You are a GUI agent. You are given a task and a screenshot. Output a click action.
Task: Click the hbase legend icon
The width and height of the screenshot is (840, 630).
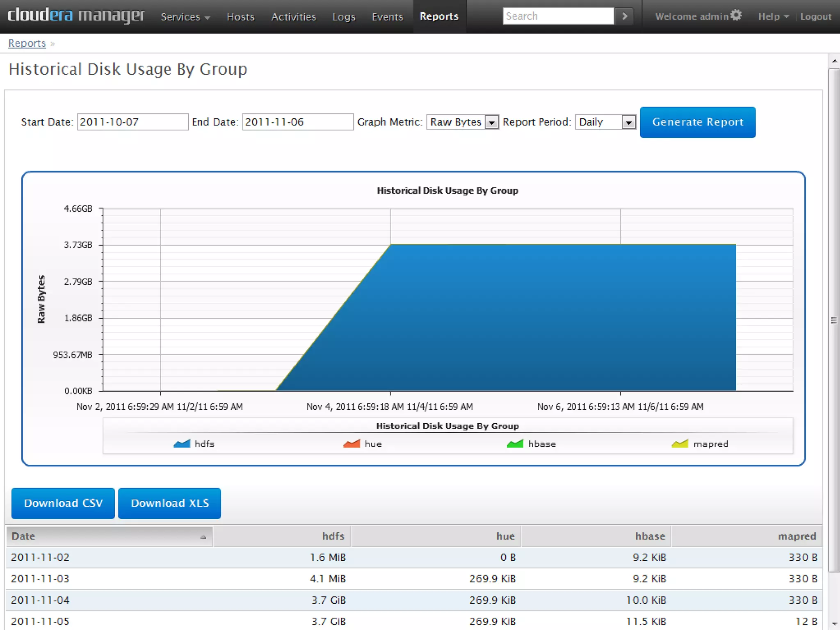coord(515,444)
